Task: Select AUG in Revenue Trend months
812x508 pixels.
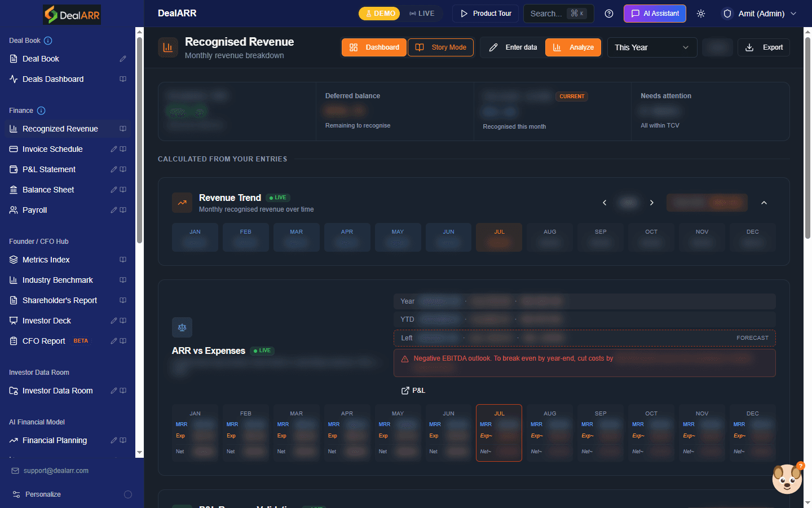Action: pos(550,237)
